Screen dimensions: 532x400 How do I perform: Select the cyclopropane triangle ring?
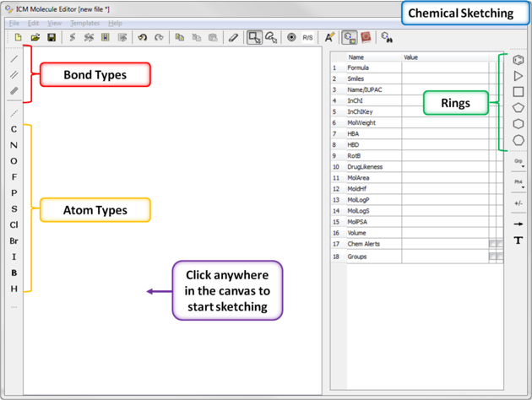(518, 77)
